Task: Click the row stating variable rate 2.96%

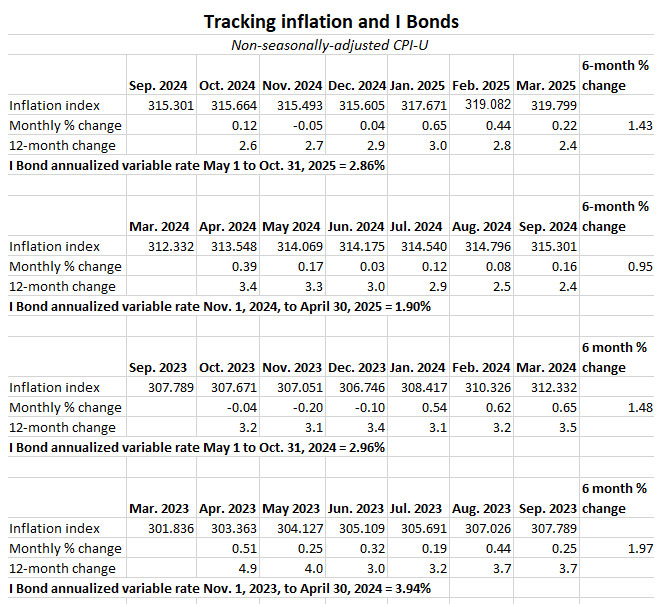Action: [197, 447]
